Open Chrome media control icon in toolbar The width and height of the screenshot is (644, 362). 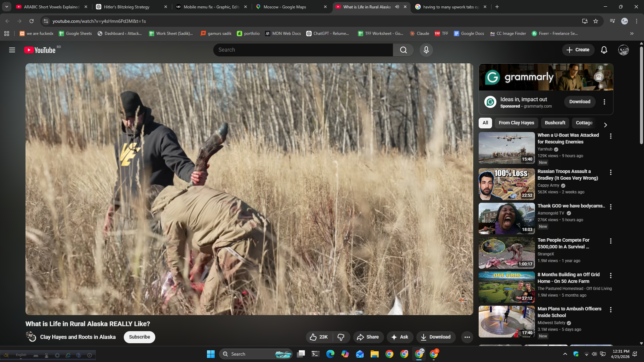[x=612, y=21]
